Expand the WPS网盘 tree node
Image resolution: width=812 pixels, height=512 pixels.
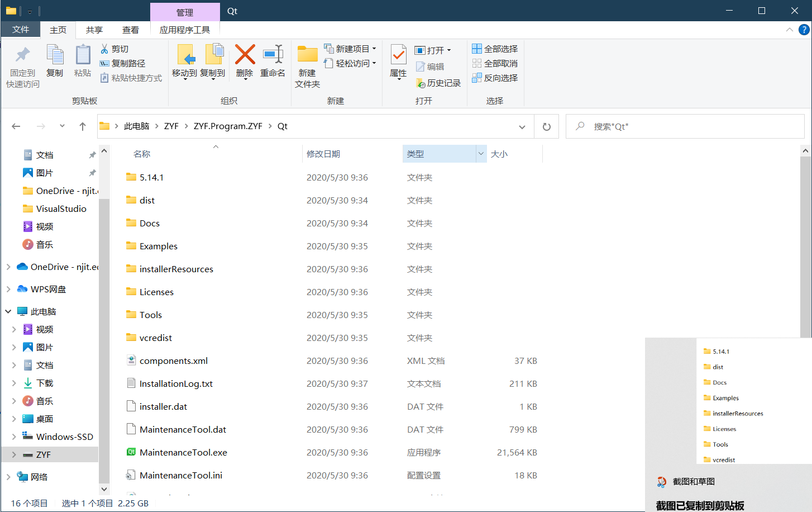(8, 289)
